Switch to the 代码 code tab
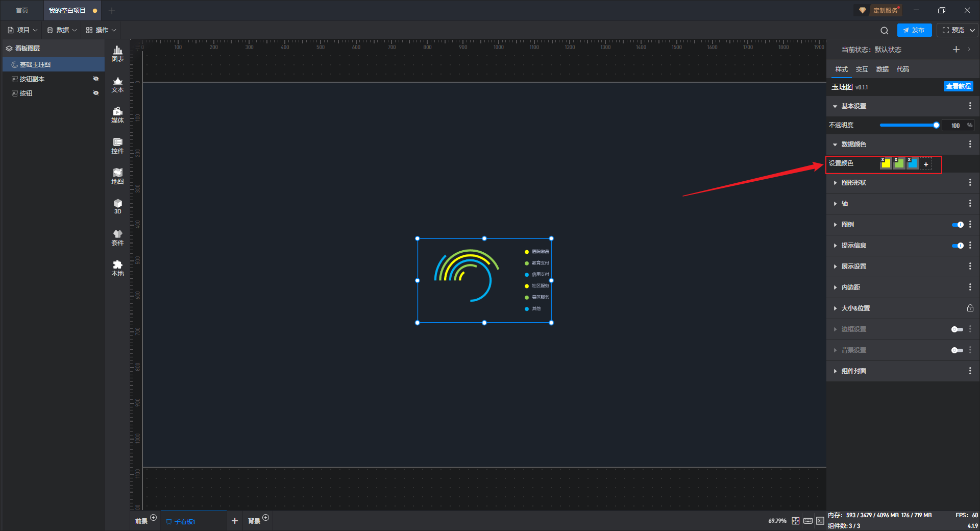This screenshot has height=531, width=980. (x=902, y=69)
